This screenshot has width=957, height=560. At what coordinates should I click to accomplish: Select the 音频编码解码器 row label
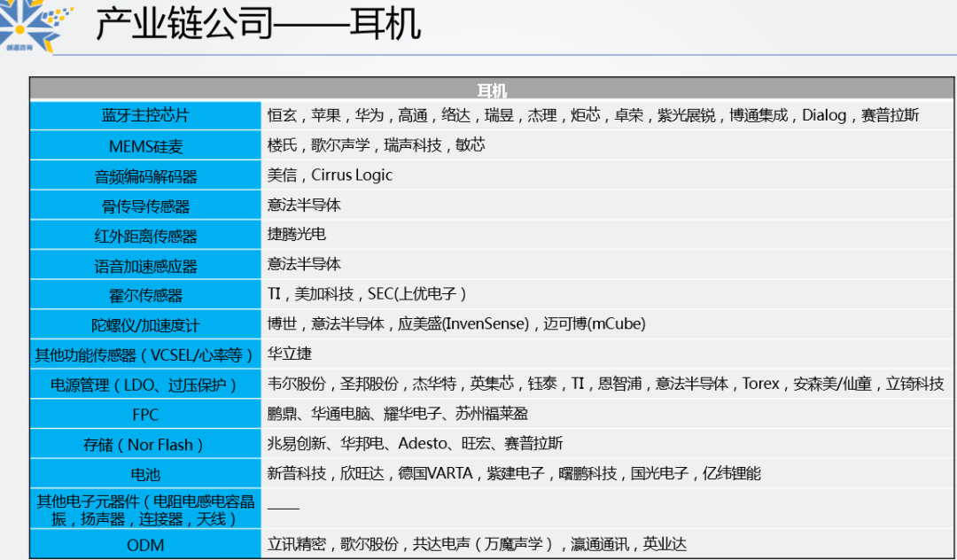tap(145, 175)
